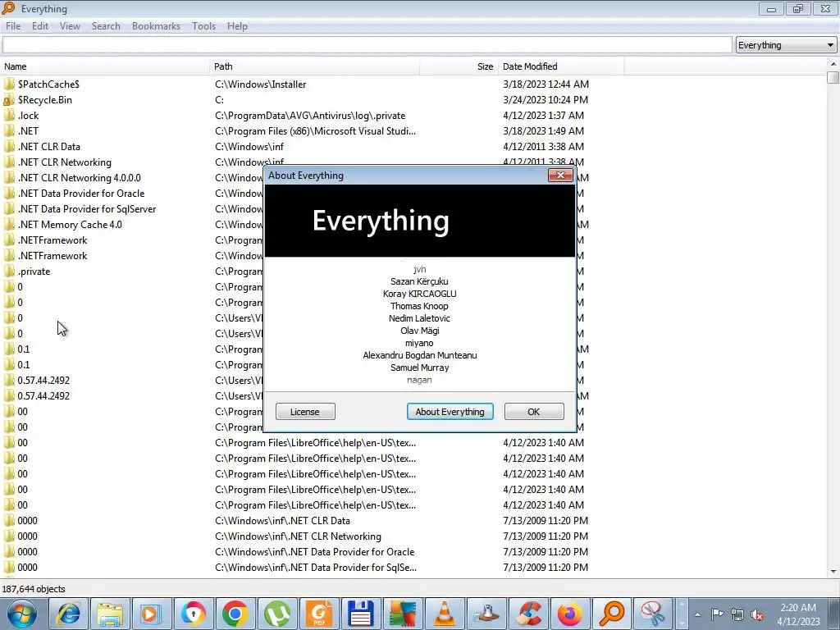Click the network tray icon

click(x=737, y=614)
